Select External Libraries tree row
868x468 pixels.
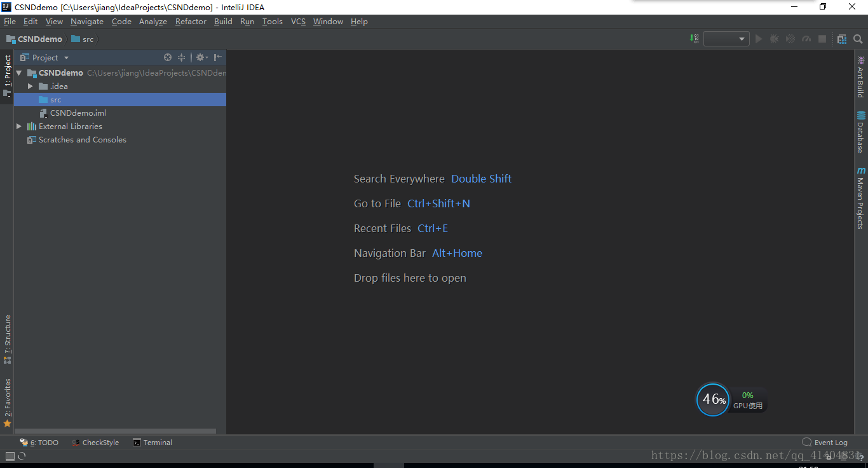pyautogui.click(x=120, y=127)
